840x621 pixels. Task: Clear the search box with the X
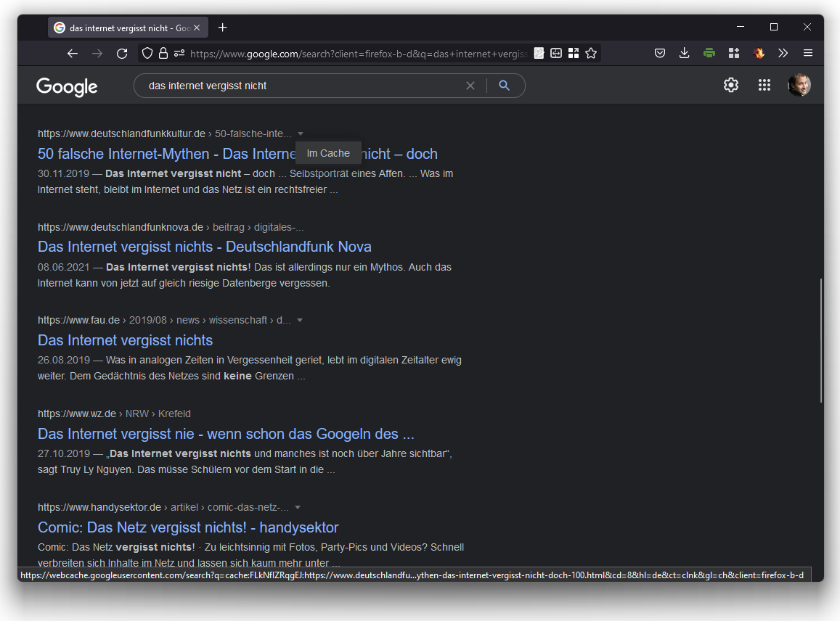(470, 86)
